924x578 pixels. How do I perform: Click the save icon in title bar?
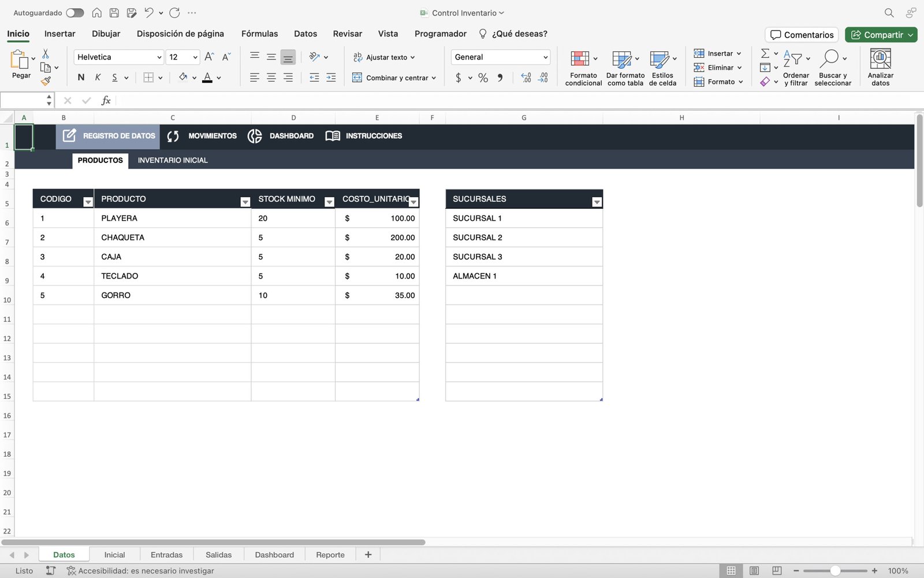point(114,13)
